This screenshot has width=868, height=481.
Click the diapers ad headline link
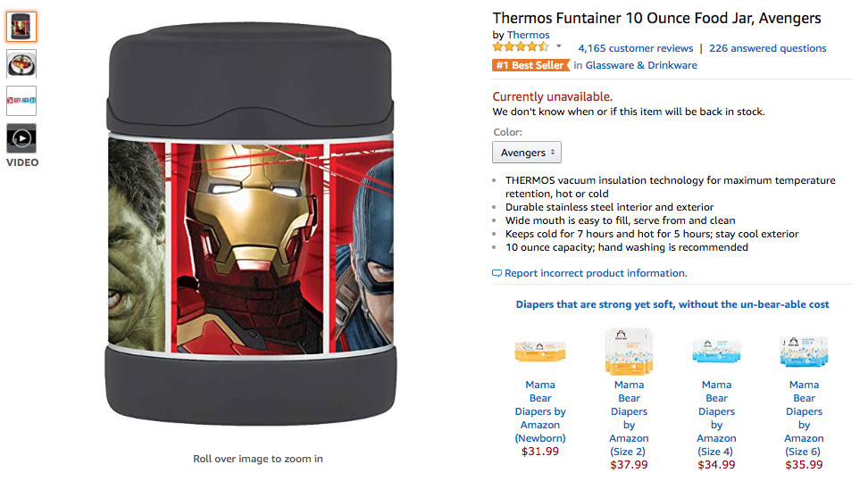click(x=672, y=304)
